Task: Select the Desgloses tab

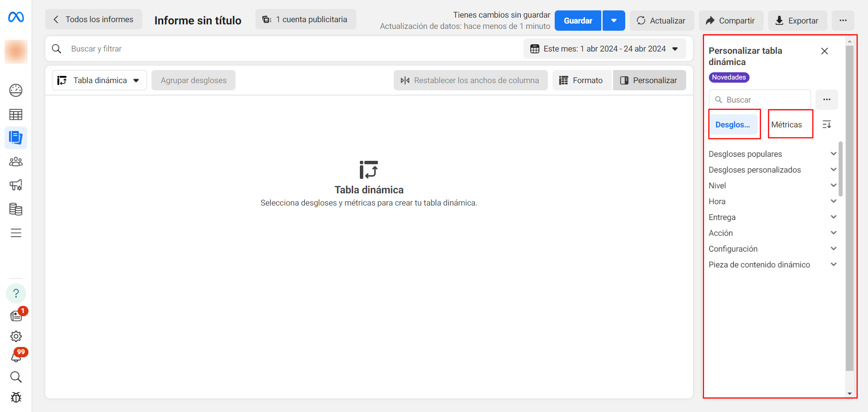Action: (733, 125)
